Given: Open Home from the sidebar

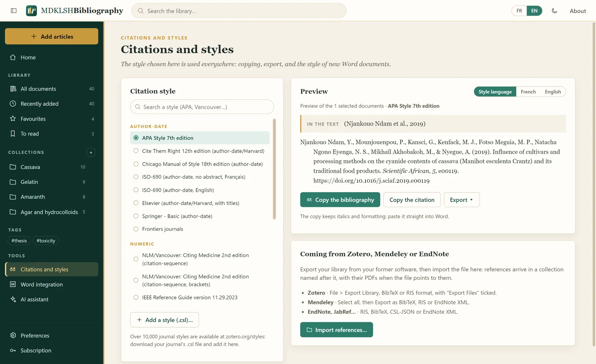Looking at the screenshot, I should pos(51,57).
